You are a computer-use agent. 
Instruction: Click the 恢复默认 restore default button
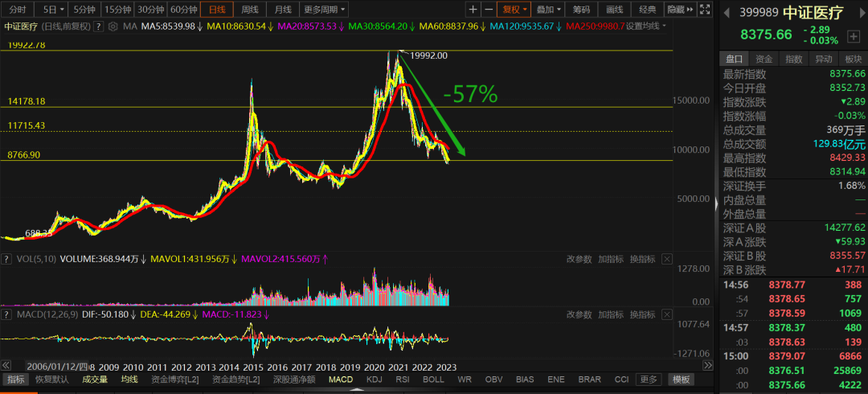(52, 380)
